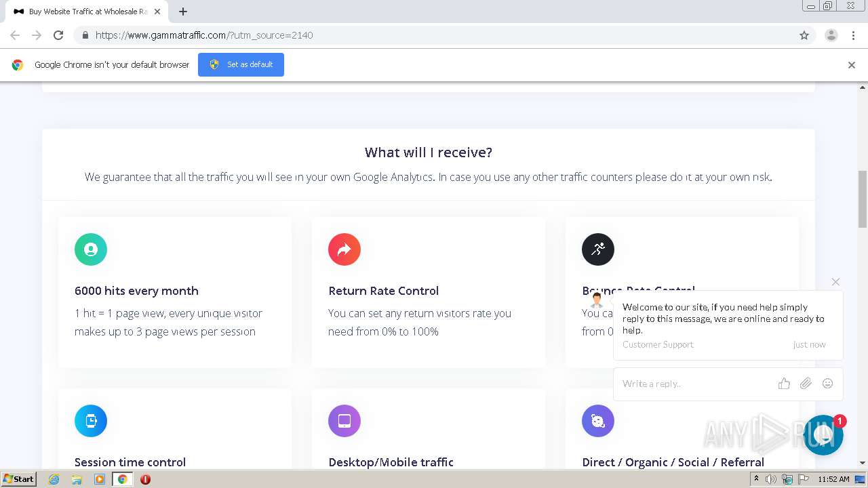This screenshot has width=868, height=488.
Task: Click Customer Support agent avatar
Action: [x=597, y=300]
